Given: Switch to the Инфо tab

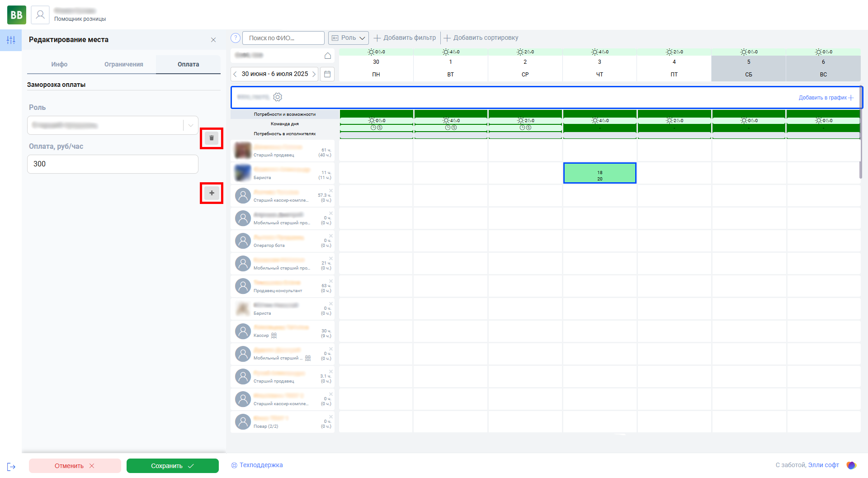Looking at the screenshot, I should point(59,64).
